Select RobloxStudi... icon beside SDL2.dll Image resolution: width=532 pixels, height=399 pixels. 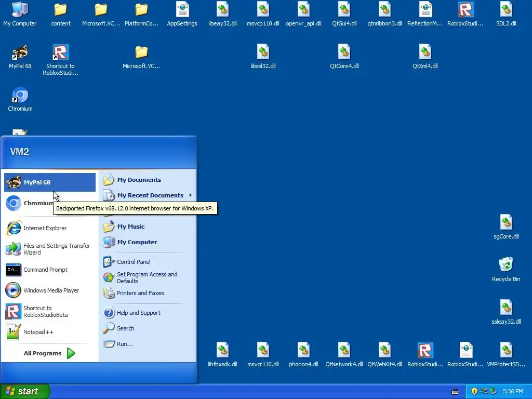tap(465, 14)
